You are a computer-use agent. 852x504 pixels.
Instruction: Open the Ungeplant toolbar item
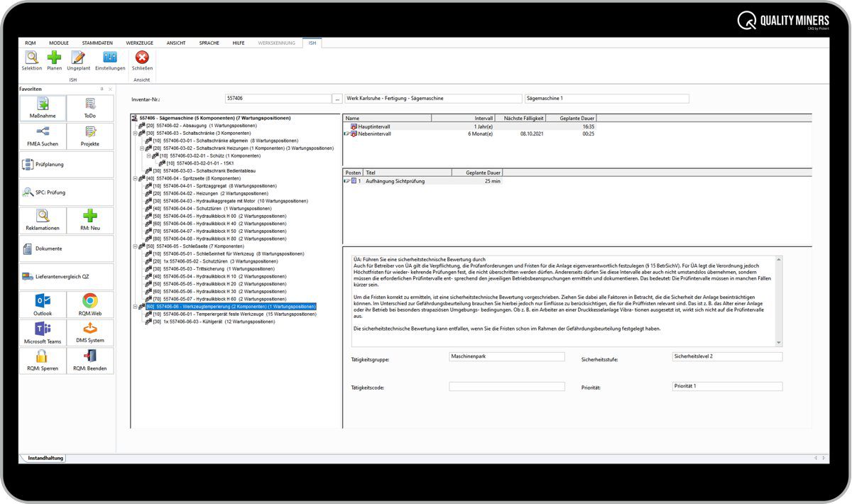click(x=78, y=60)
